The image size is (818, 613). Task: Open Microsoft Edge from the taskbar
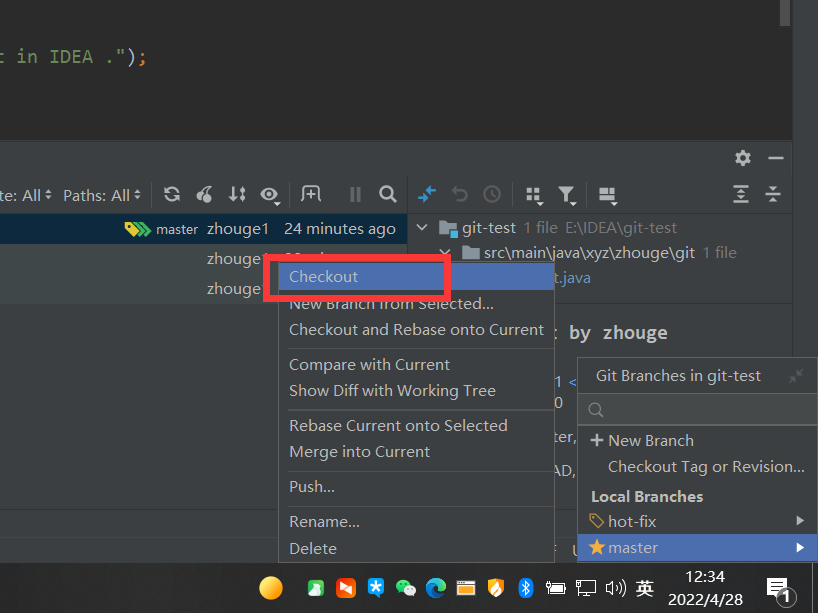pos(436,588)
